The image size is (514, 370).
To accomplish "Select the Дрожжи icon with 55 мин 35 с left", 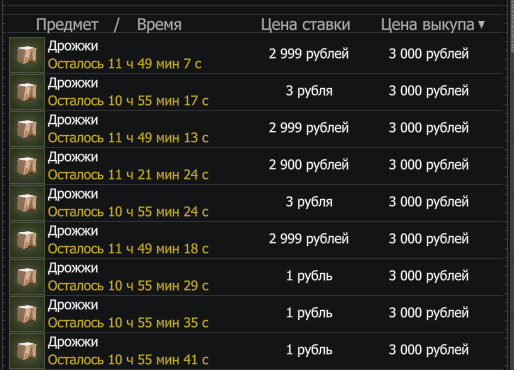I will (27, 314).
